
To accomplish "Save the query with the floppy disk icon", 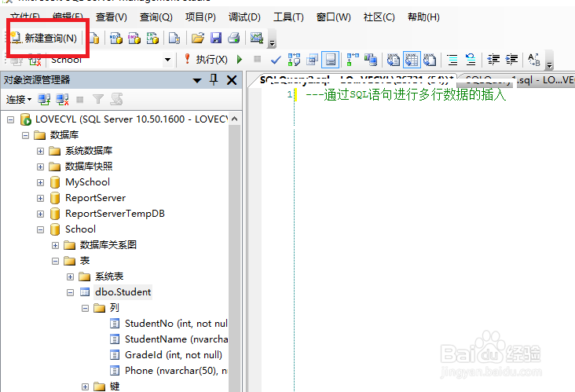I will [x=215, y=38].
